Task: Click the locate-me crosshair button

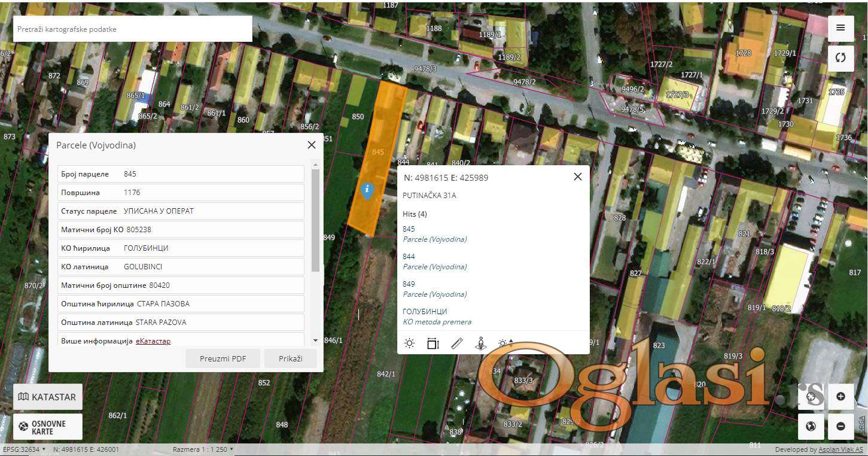Action: (x=811, y=396)
